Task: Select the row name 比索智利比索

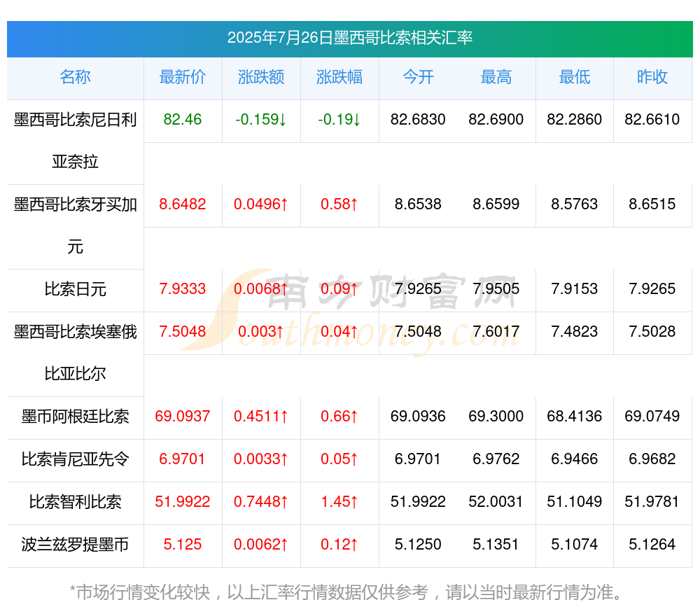Action: click(x=75, y=502)
